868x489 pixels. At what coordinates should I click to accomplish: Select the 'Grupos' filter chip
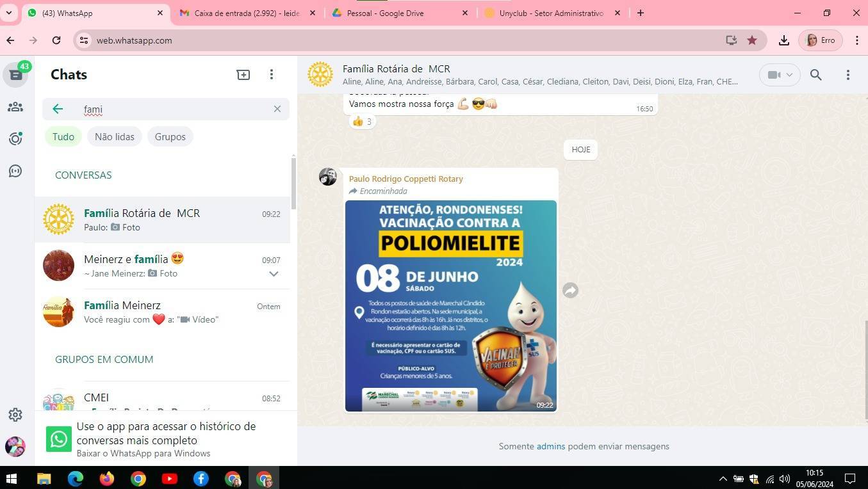point(170,136)
